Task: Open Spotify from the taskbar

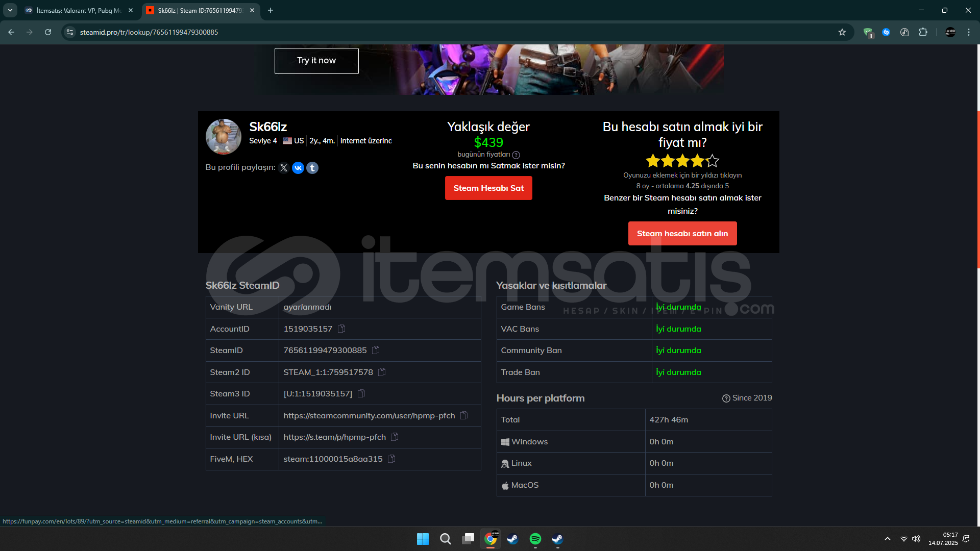Action: click(535, 539)
